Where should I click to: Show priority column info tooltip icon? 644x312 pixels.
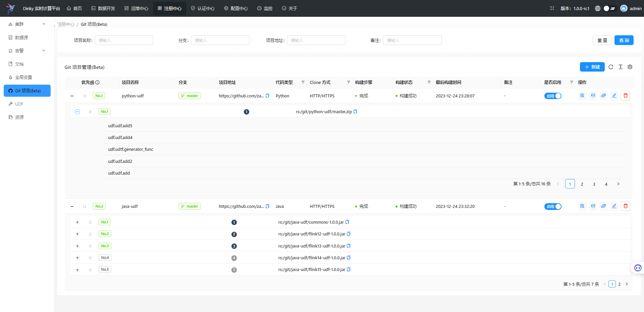tap(97, 82)
